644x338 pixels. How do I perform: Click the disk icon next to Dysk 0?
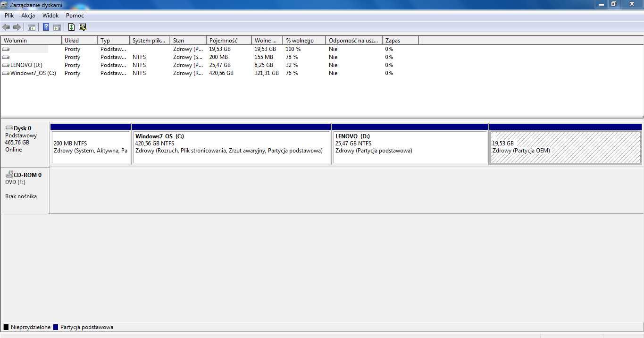(9, 128)
